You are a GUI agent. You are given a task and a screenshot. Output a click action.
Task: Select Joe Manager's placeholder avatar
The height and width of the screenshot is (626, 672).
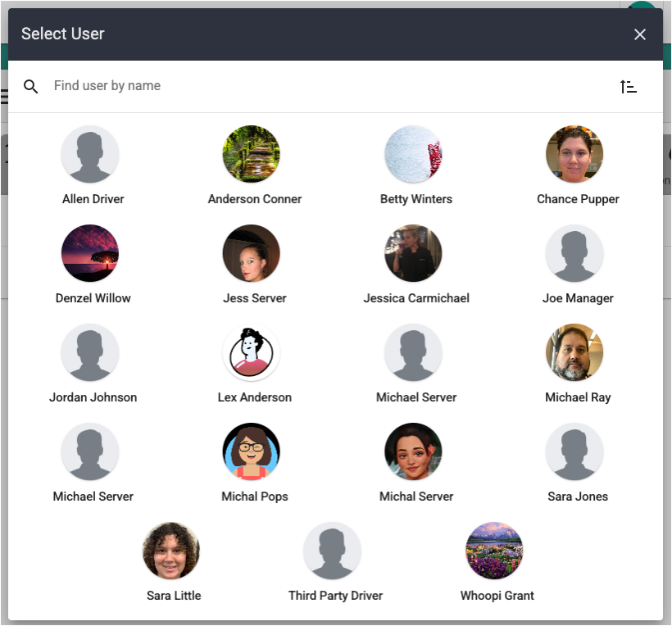click(574, 253)
